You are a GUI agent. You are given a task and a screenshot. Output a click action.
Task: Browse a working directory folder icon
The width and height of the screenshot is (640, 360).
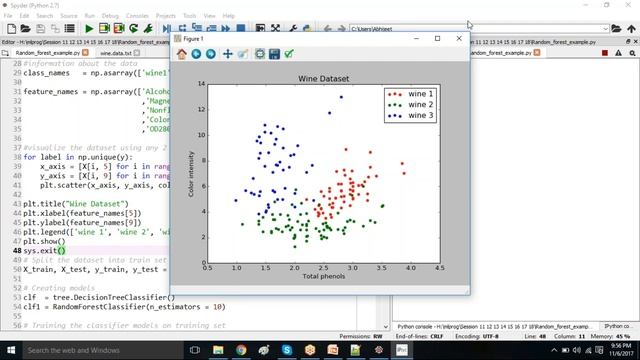click(616, 29)
